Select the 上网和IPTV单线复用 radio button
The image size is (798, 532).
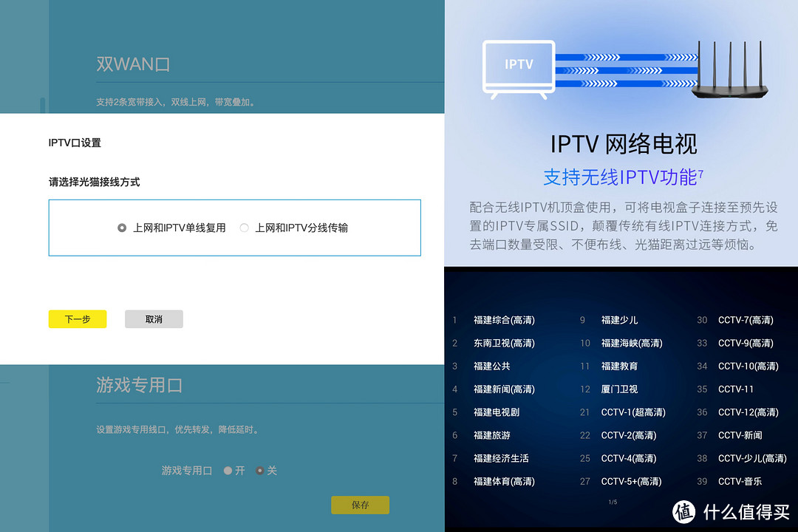coord(121,228)
